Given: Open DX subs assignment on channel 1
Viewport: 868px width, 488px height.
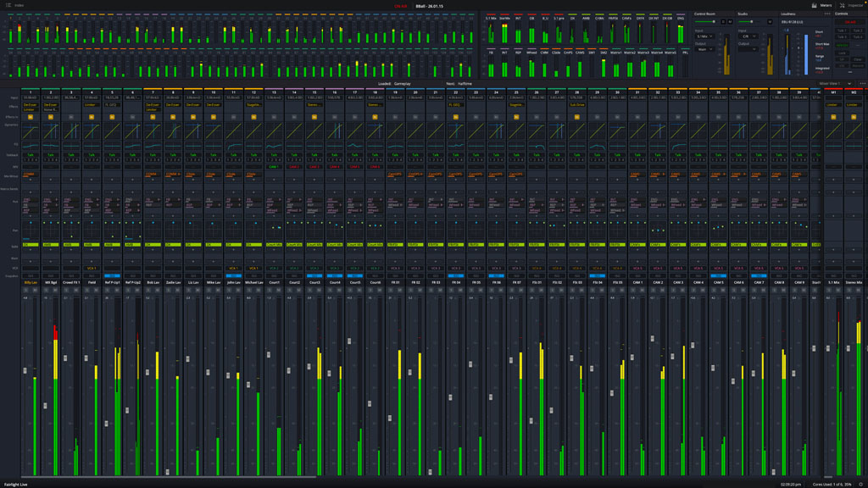Looking at the screenshot, I should (x=31, y=245).
